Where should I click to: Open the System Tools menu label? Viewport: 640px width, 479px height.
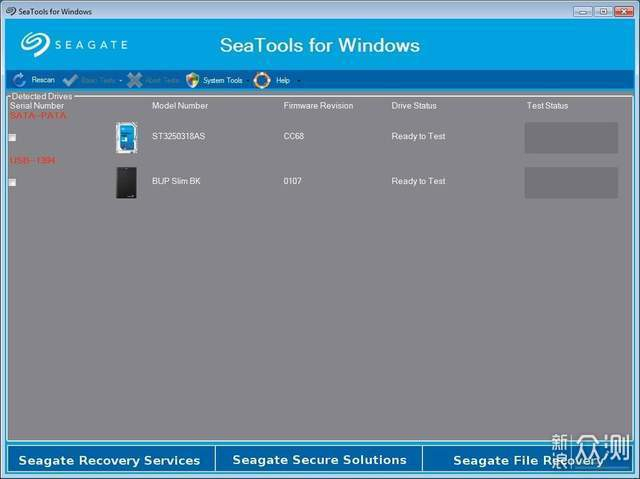222,80
